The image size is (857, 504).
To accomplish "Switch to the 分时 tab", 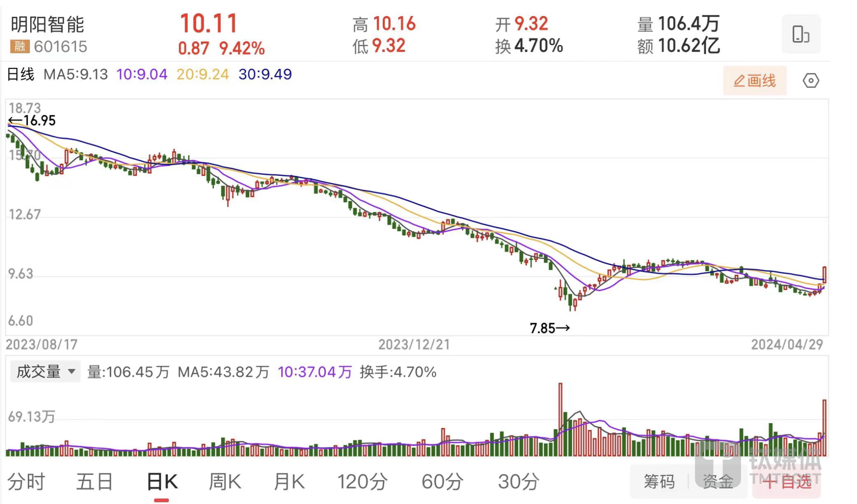I will [26, 481].
